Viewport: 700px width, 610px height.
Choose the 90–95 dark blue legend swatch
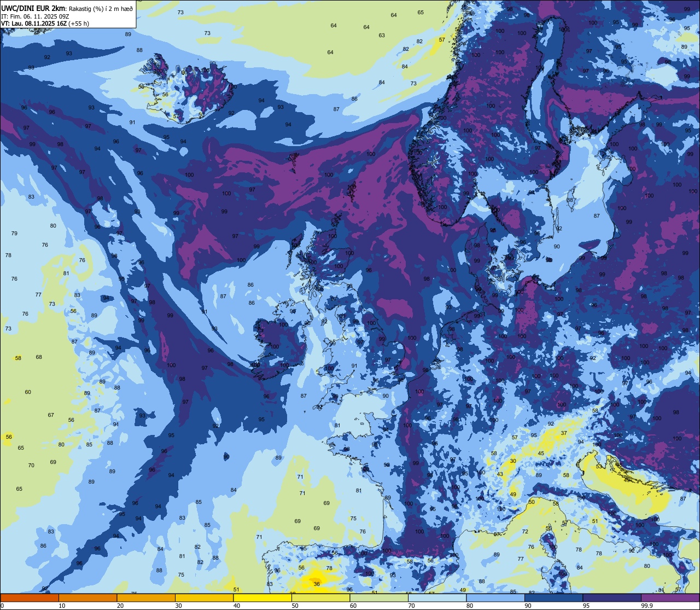point(553,597)
